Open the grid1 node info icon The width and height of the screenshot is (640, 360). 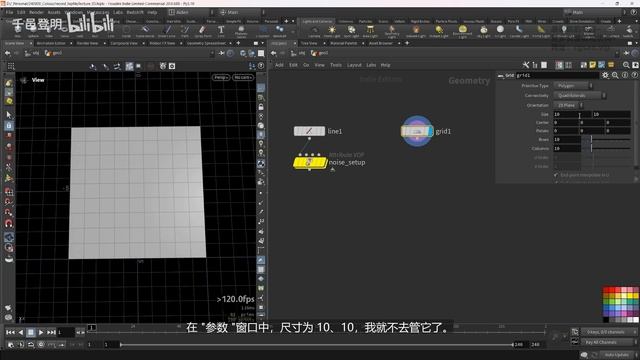pos(625,75)
